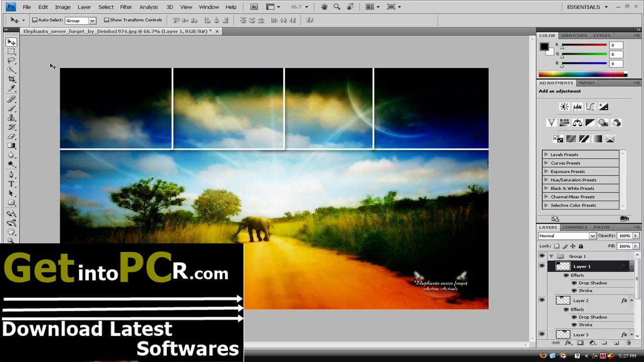The image size is (644, 362).
Task: Select the Horizontal Type tool
Action: 11,184
